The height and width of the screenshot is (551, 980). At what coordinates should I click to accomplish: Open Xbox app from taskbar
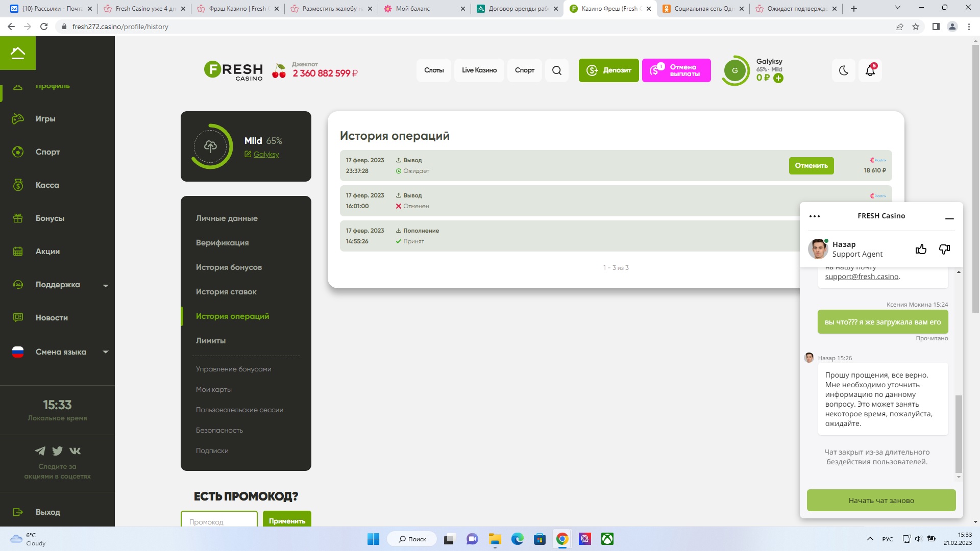pyautogui.click(x=607, y=539)
